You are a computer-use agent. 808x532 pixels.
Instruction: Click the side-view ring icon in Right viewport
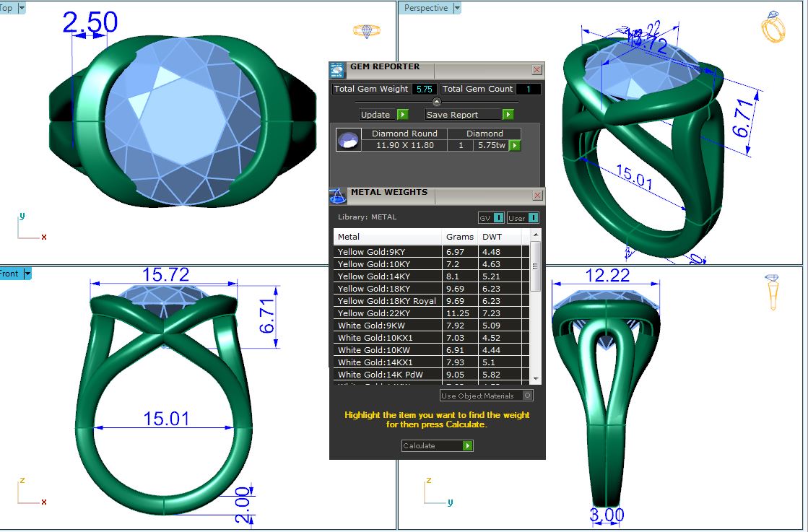[x=772, y=292]
